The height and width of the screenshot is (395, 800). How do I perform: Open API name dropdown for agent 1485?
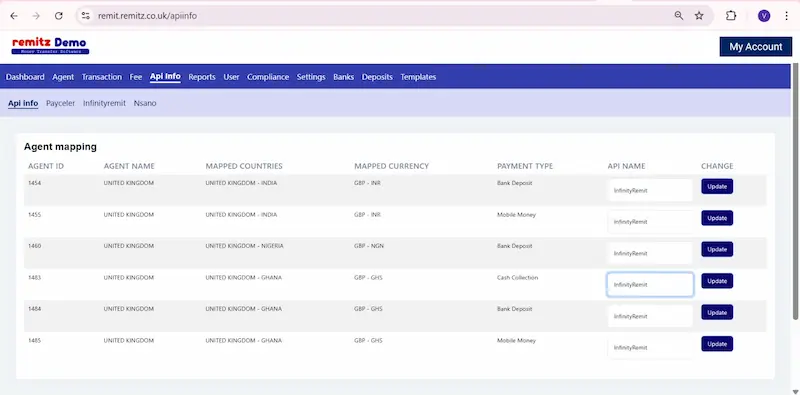point(650,348)
